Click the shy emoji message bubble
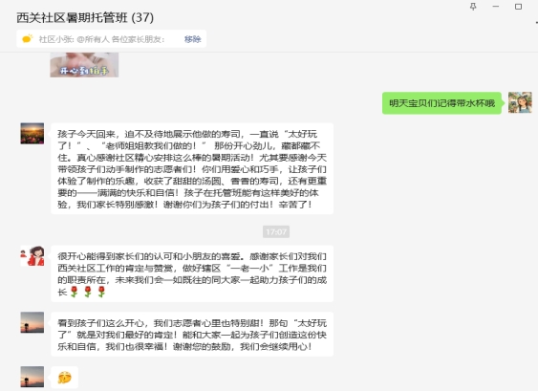The width and height of the screenshot is (538, 392). [65, 378]
